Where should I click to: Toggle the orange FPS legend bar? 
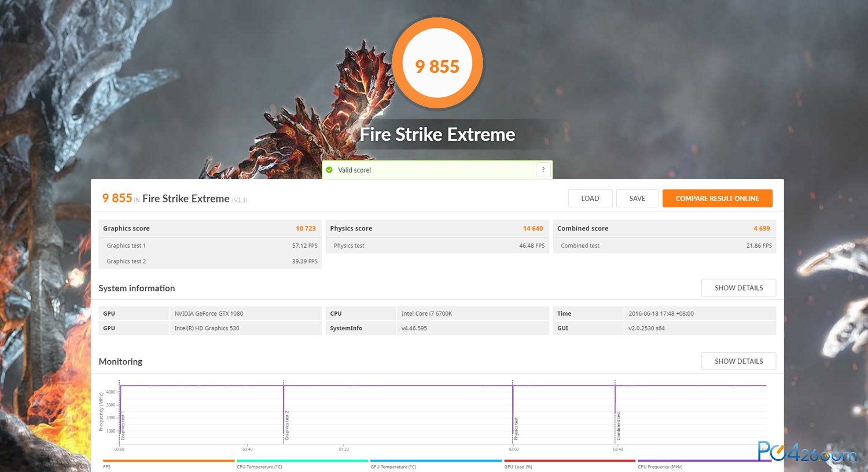(168, 461)
